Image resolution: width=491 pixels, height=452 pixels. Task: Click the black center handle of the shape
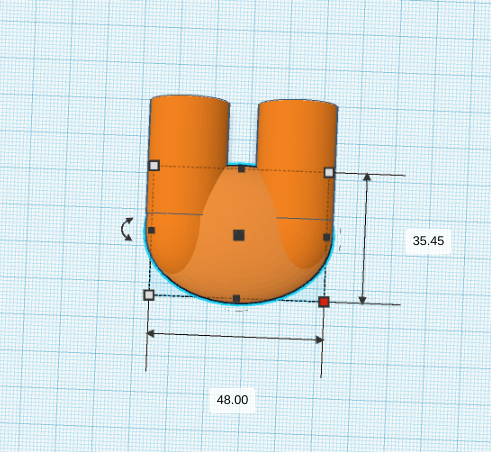239,235
